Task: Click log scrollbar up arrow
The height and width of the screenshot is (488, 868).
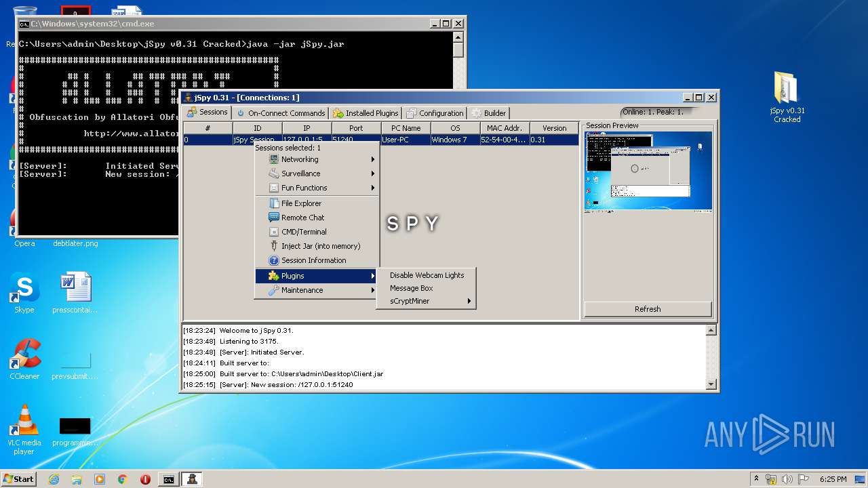Action: 711,330
